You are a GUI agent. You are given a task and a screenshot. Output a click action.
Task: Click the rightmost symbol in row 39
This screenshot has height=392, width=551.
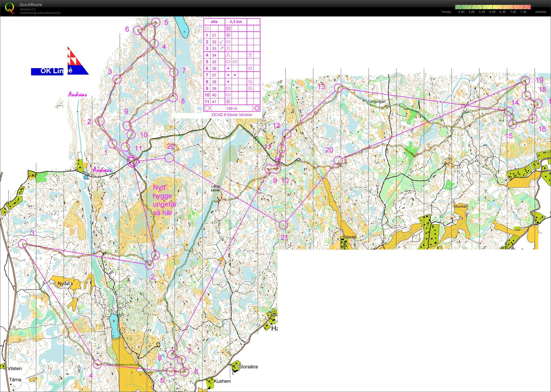pos(250,88)
